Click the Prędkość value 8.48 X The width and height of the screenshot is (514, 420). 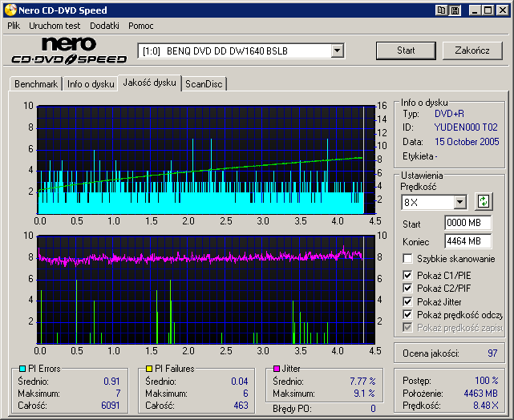click(x=485, y=406)
